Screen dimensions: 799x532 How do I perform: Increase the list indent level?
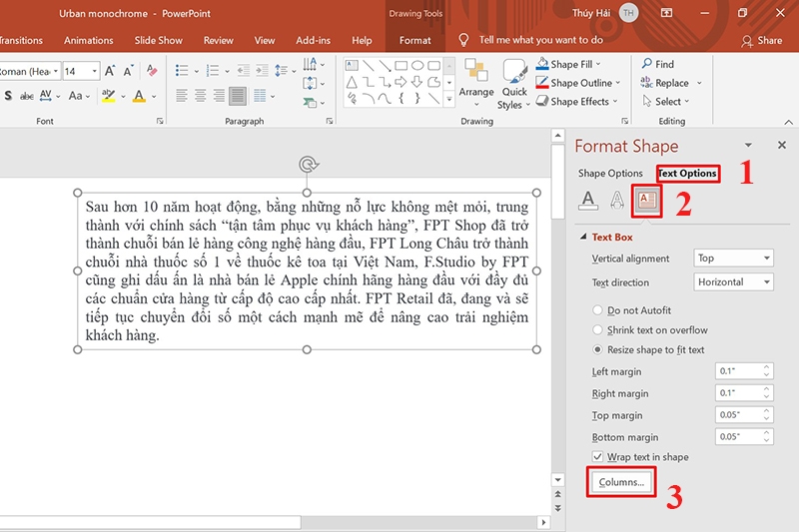click(x=262, y=70)
